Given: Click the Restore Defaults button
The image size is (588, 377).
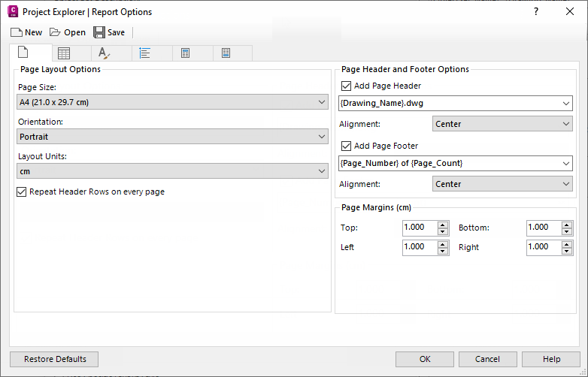Looking at the screenshot, I should 54,359.
